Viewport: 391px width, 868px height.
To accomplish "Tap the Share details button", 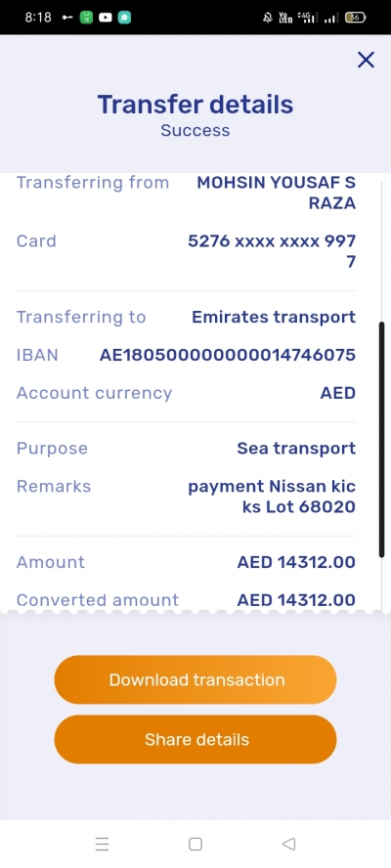I will point(195,740).
